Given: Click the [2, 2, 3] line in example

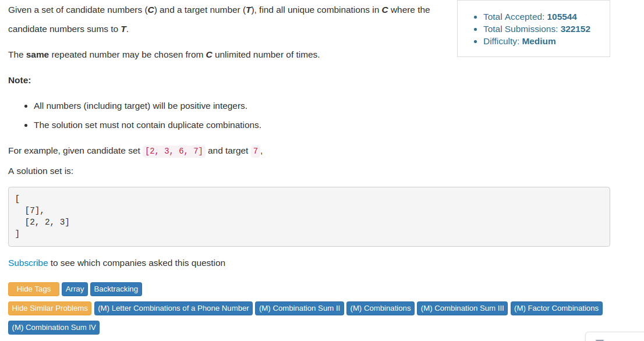Looking at the screenshot, I should (47, 222).
